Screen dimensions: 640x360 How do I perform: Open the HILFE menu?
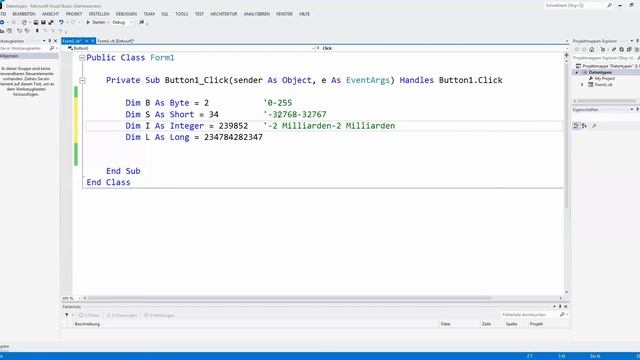pyautogui.click(x=304, y=14)
